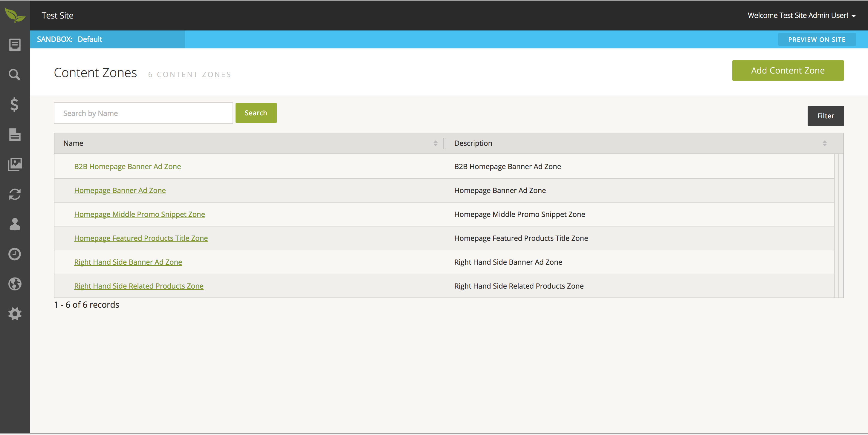Click the green leaf logo icon
The height and width of the screenshot is (435, 868).
pyautogui.click(x=15, y=15)
